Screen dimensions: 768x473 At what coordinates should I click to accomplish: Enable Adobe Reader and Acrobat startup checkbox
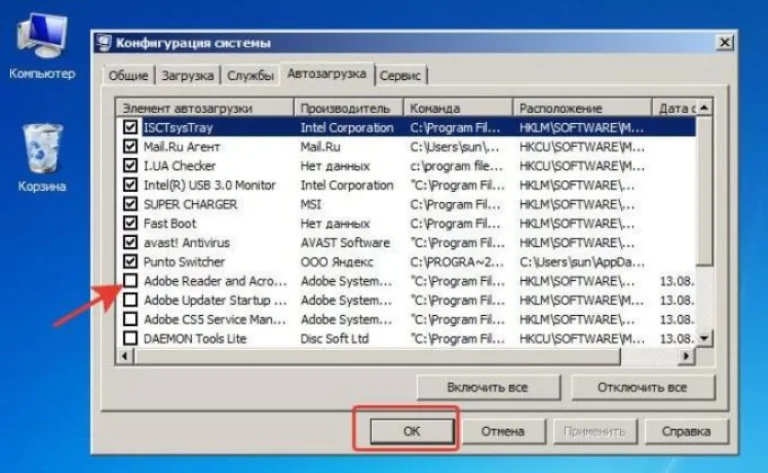point(130,281)
